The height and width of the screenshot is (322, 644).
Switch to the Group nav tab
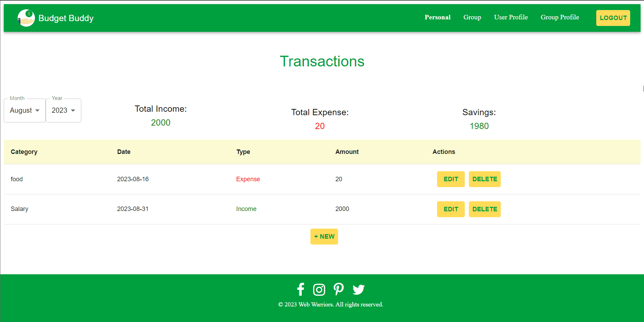472,17
